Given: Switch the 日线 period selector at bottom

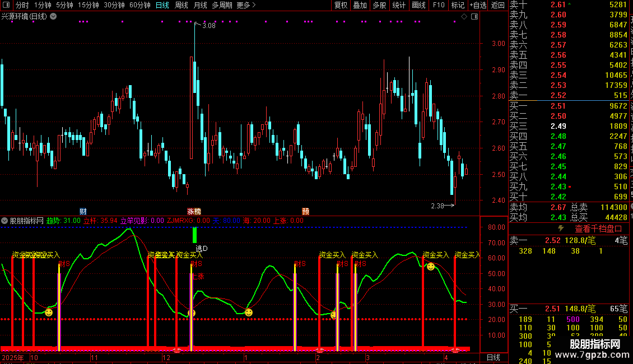Looking at the screenshot, I should (x=494, y=357).
